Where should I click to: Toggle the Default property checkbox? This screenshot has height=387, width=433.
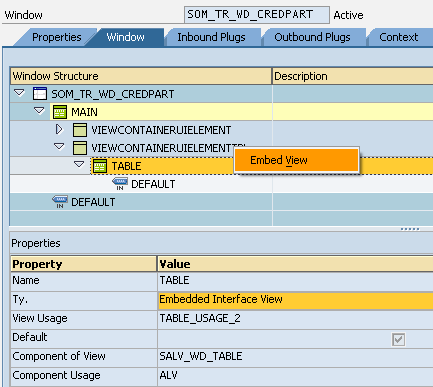click(399, 340)
